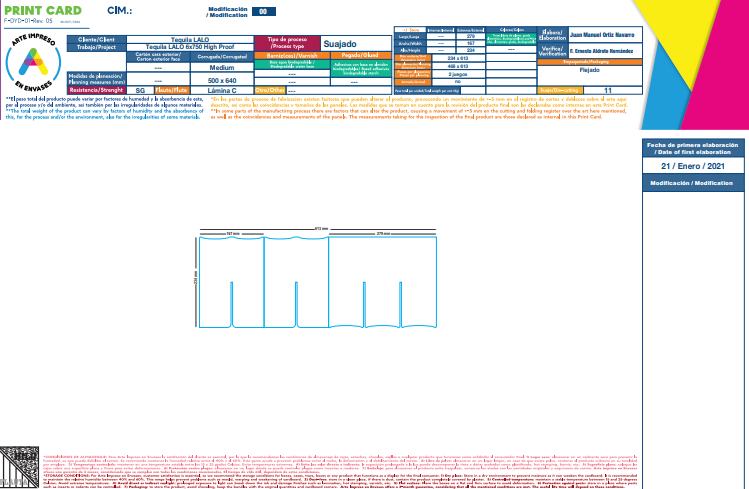The image size is (749, 489).
Task: Click the Cartón cara exterior header
Action: 158,56
